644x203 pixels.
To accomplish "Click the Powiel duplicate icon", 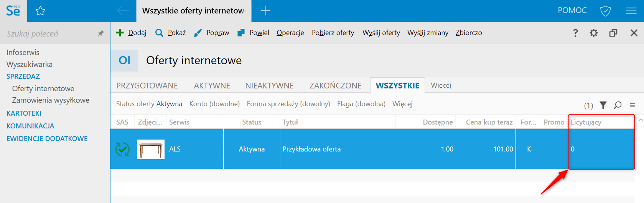I will pyautogui.click(x=241, y=33).
